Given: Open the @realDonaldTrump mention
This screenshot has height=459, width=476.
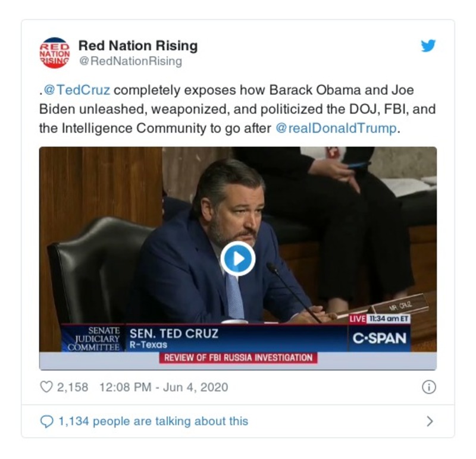Looking at the screenshot, I should (x=336, y=128).
